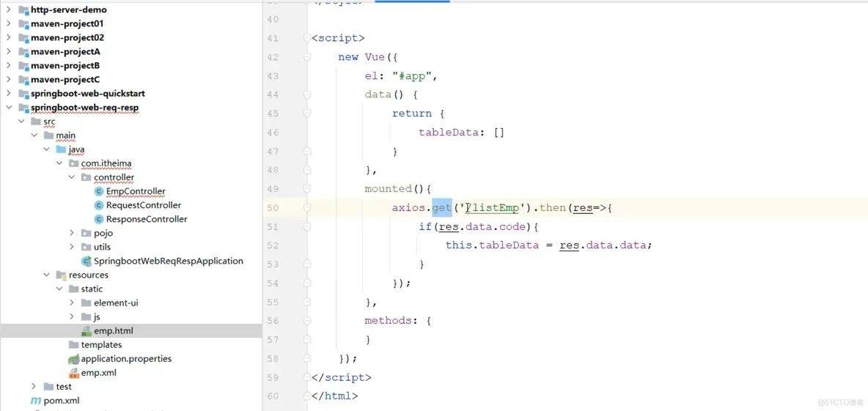Click the http-server-demo module folder icon
This screenshot has width=868, height=411.
(23, 10)
